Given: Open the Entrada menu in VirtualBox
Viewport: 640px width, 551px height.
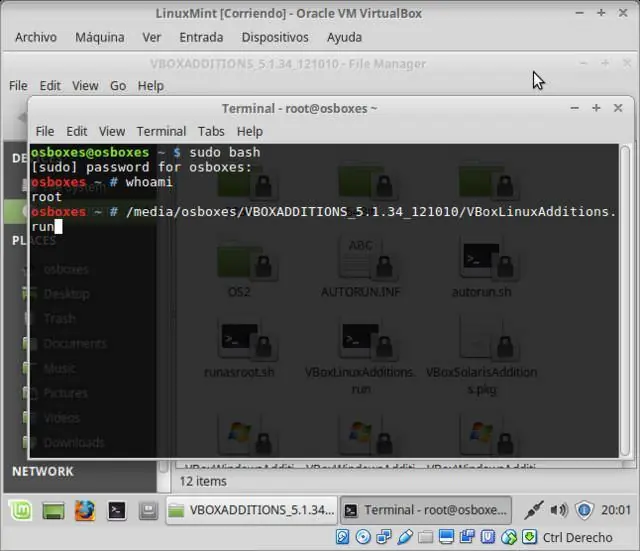Looking at the screenshot, I should point(201,37).
